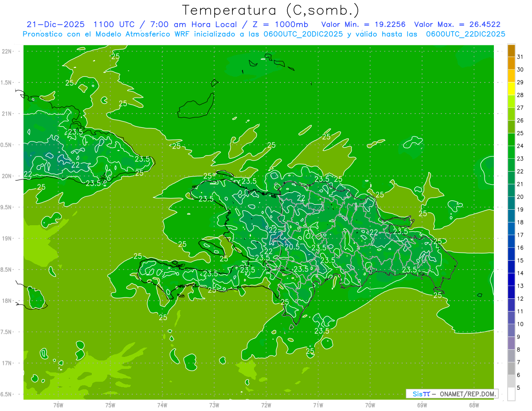Viewport: 532px width, 411px height.
Task: Click the "26" colorbar label
Action: click(520, 120)
